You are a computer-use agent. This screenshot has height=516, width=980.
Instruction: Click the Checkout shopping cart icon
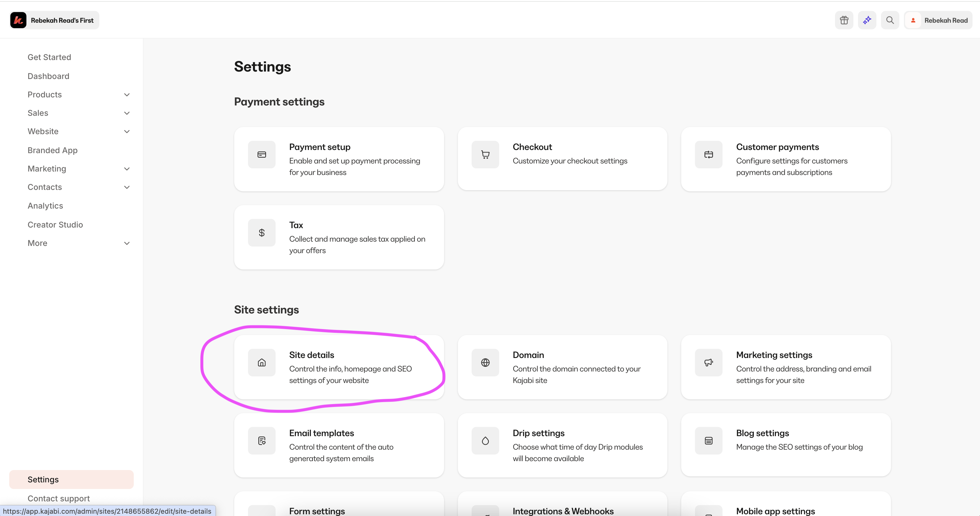pyautogui.click(x=485, y=155)
